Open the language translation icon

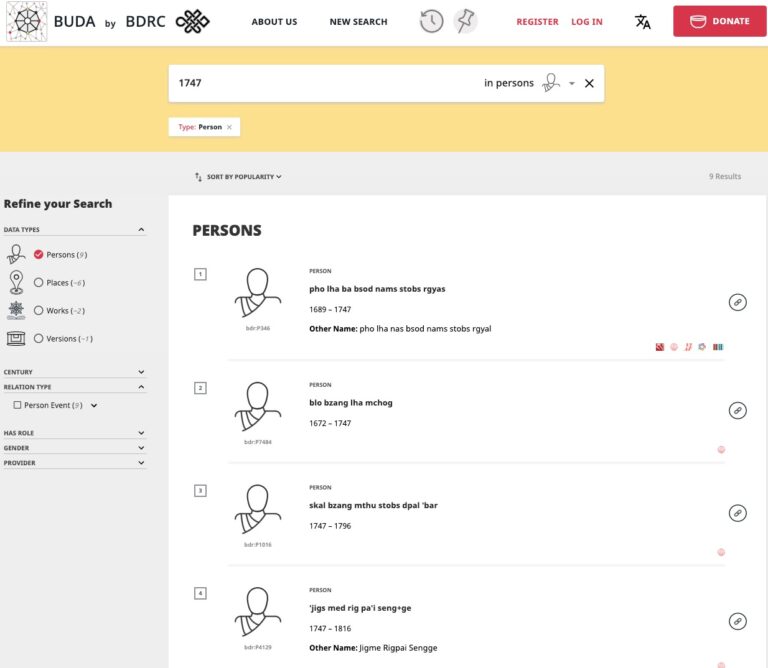click(643, 21)
